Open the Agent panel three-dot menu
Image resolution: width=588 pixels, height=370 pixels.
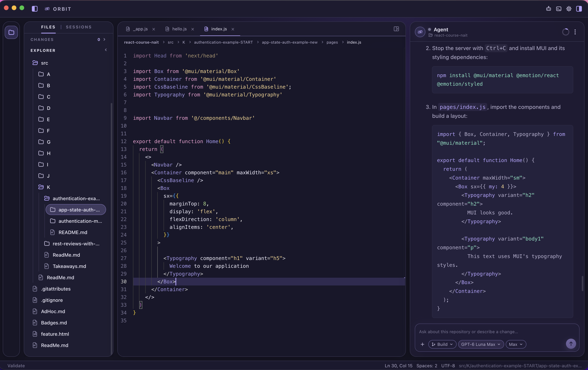pyautogui.click(x=575, y=32)
